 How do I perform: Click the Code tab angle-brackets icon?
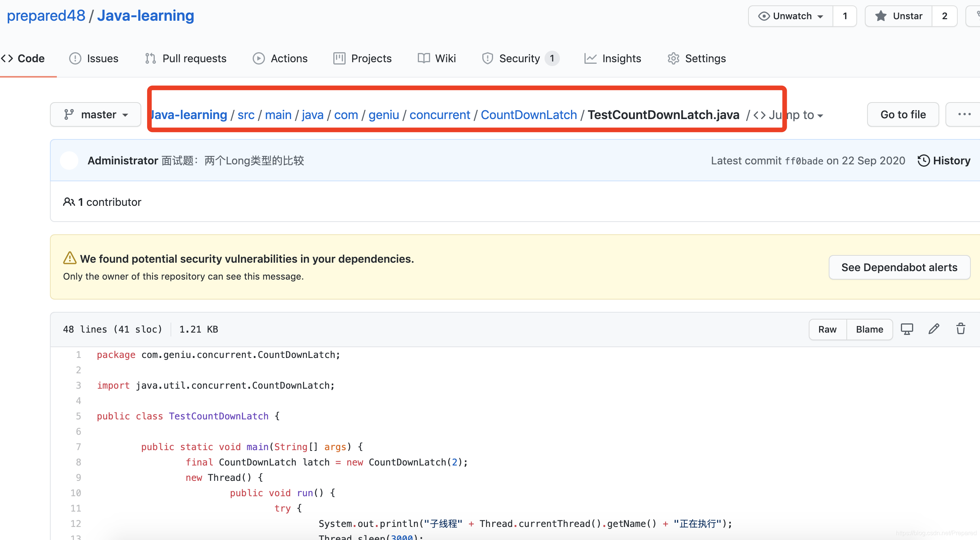pyautogui.click(x=7, y=58)
